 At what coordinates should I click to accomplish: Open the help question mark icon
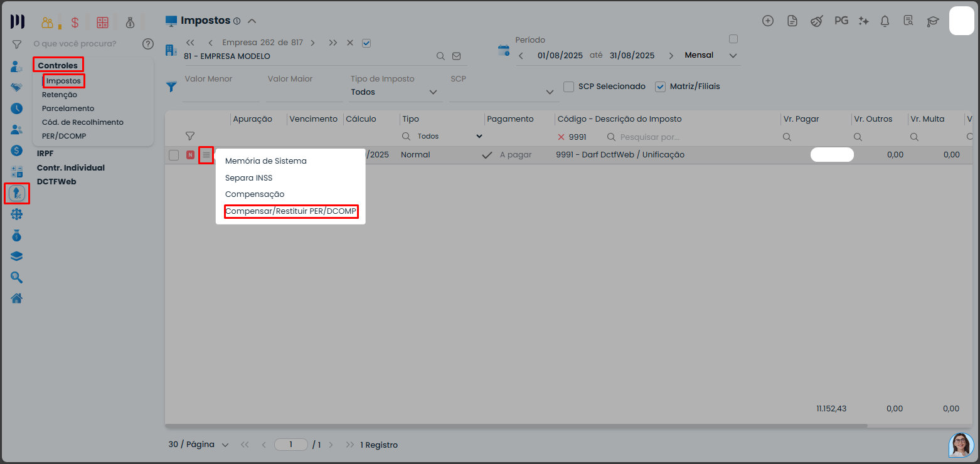[148, 44]
